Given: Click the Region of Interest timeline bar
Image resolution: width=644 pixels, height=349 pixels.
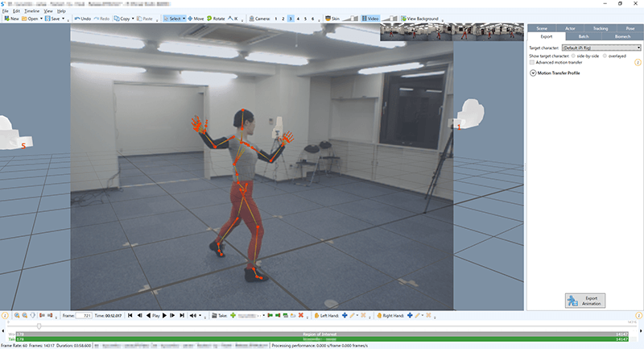Looking at the screenshot, I should [322, 332].
